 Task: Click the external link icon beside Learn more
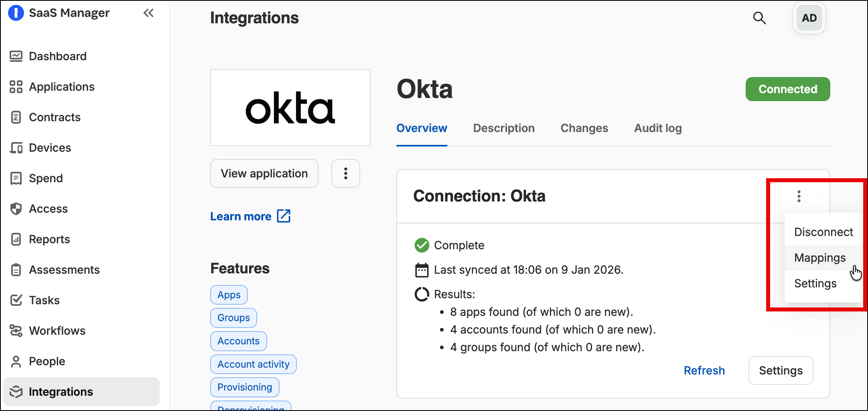click(x=284, y=216)
